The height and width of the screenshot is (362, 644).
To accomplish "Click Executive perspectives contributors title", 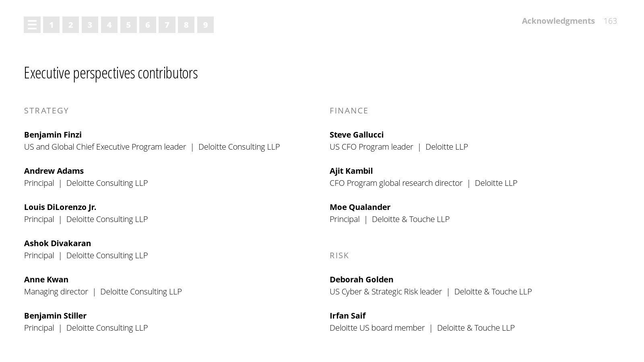I will (111, 73).
